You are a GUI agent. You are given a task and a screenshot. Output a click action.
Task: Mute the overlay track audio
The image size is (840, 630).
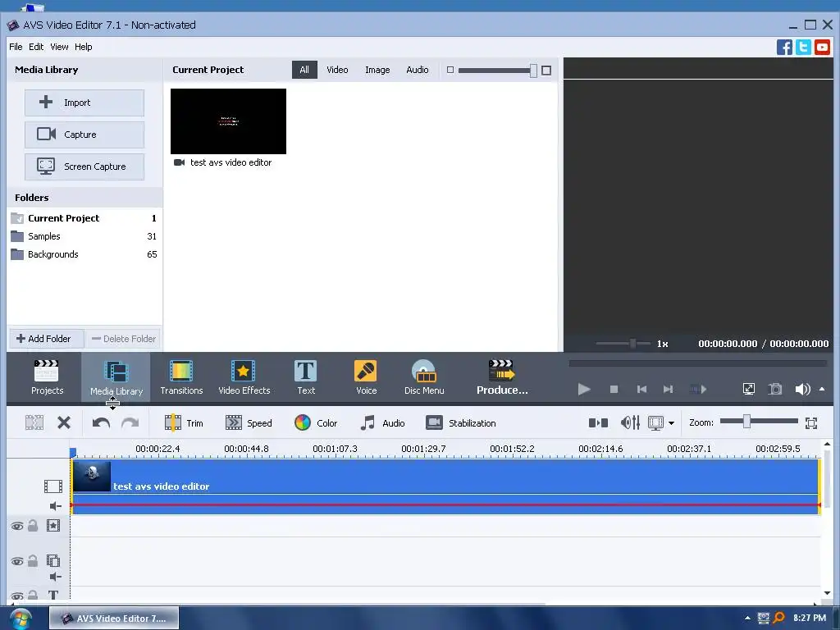(x=55, y=577)
